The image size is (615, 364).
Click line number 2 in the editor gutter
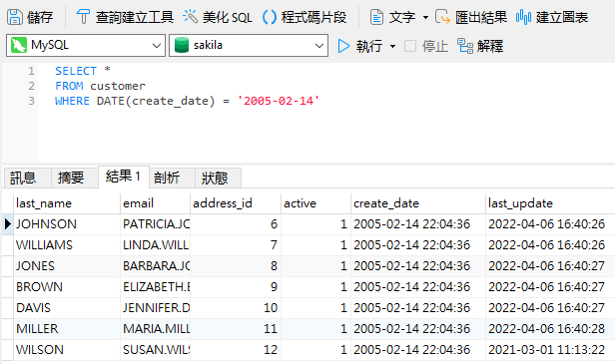coord(31,86)
